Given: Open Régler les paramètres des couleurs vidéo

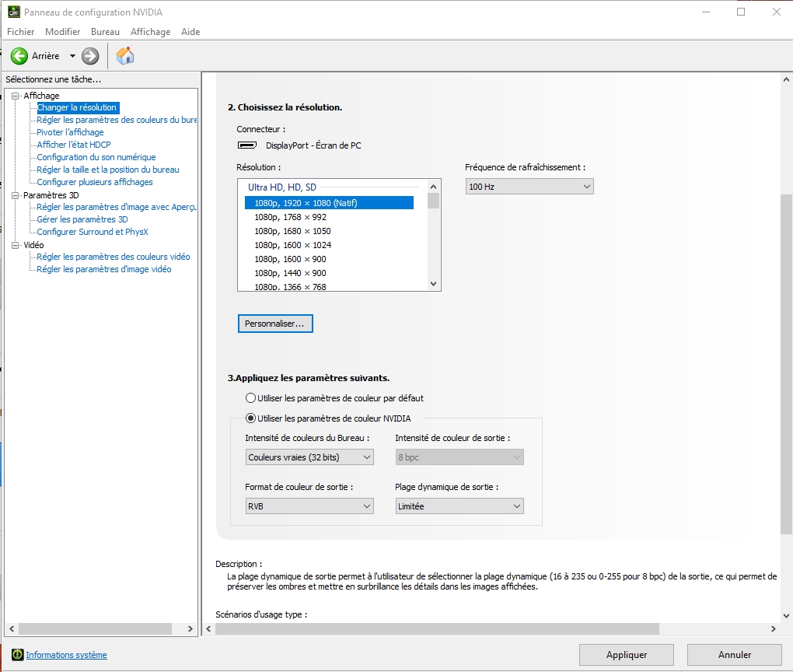Looking at the screenshot, I should 114,257.
